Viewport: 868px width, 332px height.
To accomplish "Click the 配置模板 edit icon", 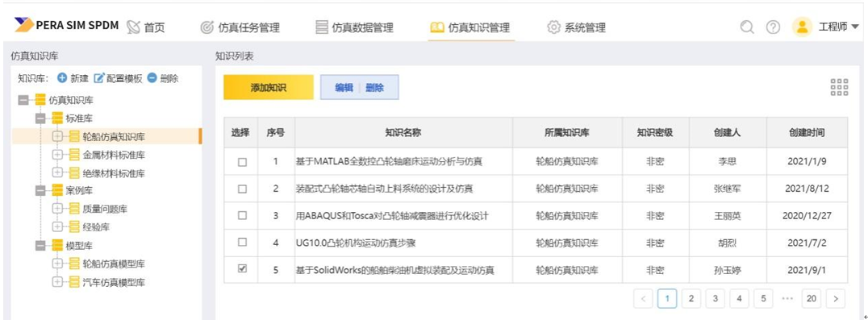I will pyautogui.click(x=99, y=78).
